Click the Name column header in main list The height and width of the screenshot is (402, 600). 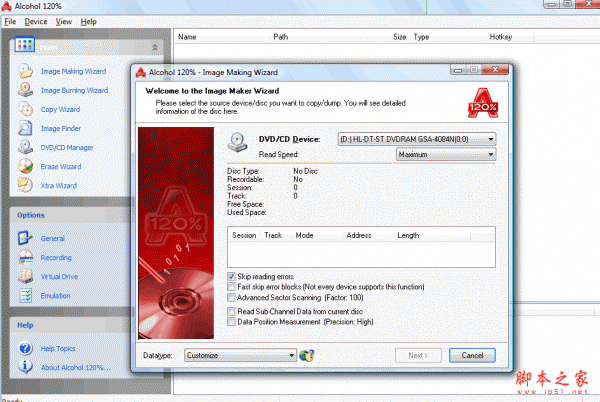(x=222, y=37)
